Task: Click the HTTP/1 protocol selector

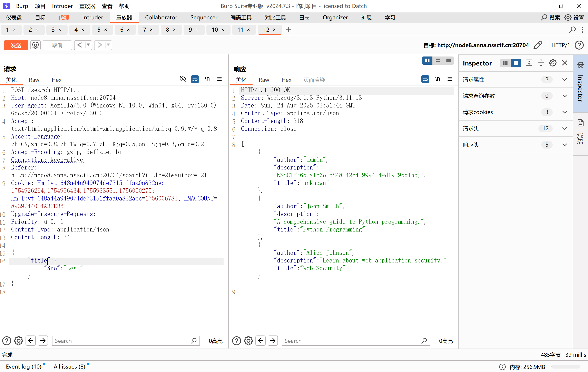Action: pos(560,45)
